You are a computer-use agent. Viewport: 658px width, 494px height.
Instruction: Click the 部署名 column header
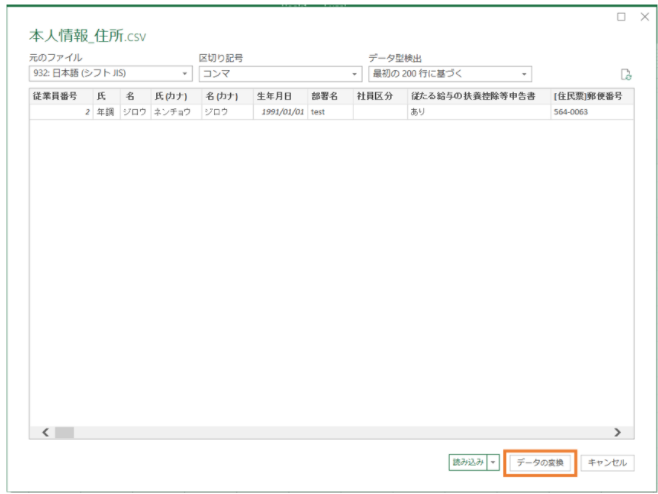tap(328, 96)
